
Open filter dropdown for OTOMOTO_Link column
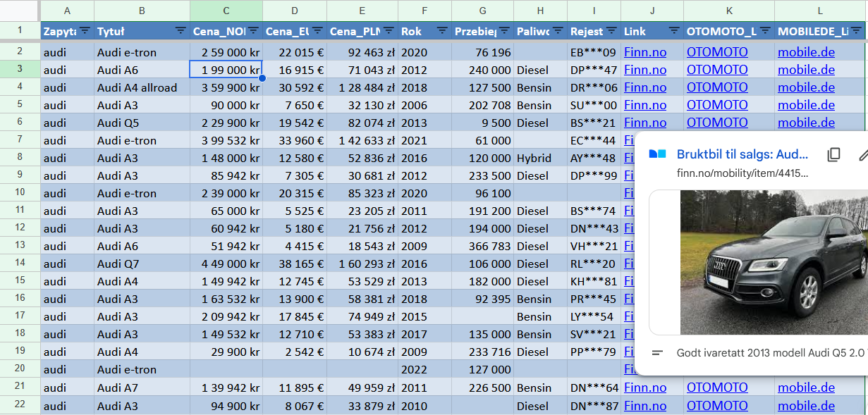coord(764,31)
